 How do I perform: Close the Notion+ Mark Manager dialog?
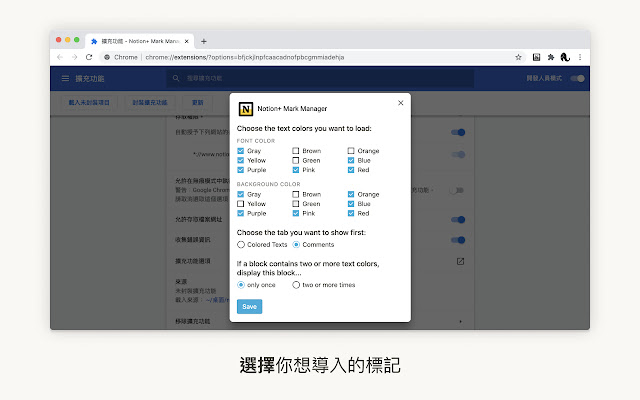(400, 103)
